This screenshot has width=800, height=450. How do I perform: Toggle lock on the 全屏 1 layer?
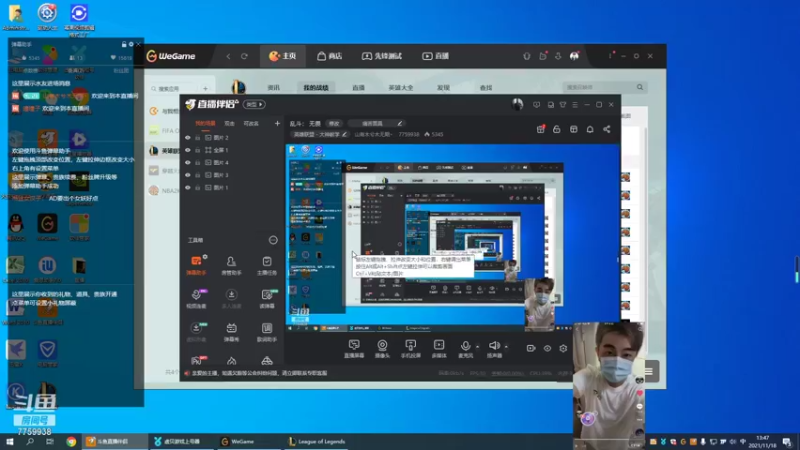pos(197,150)
